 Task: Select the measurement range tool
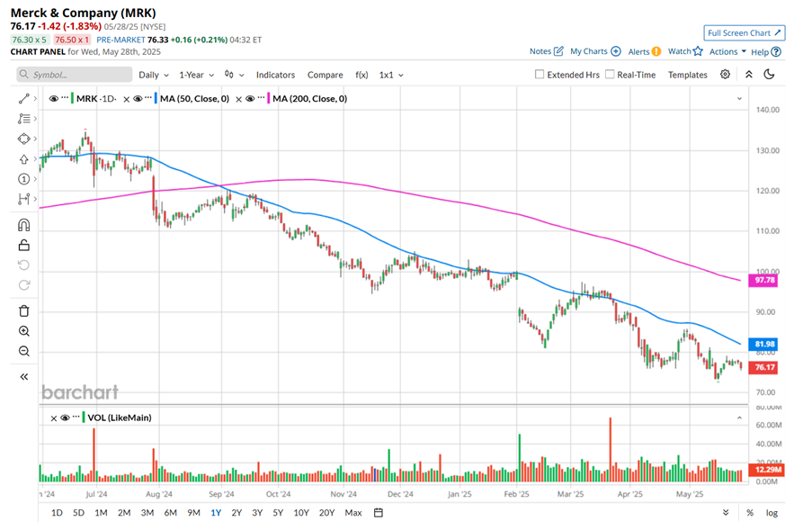click(x=23, y=199)
